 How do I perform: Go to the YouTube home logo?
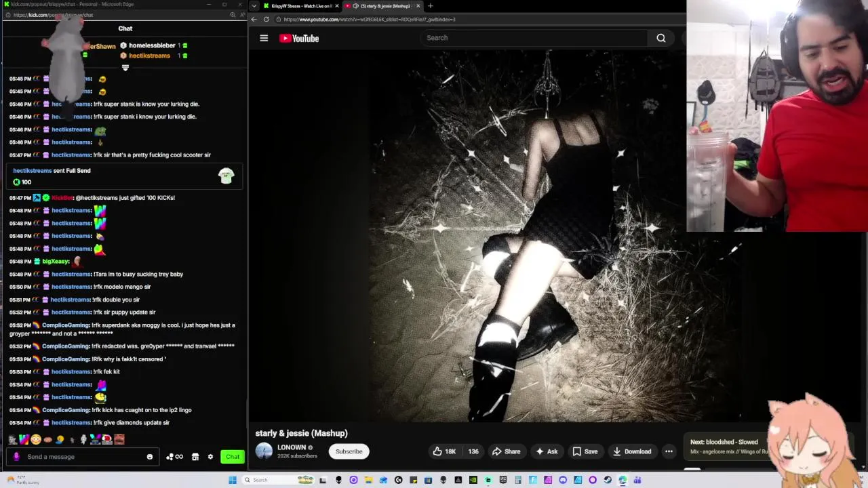click(299, 39)
